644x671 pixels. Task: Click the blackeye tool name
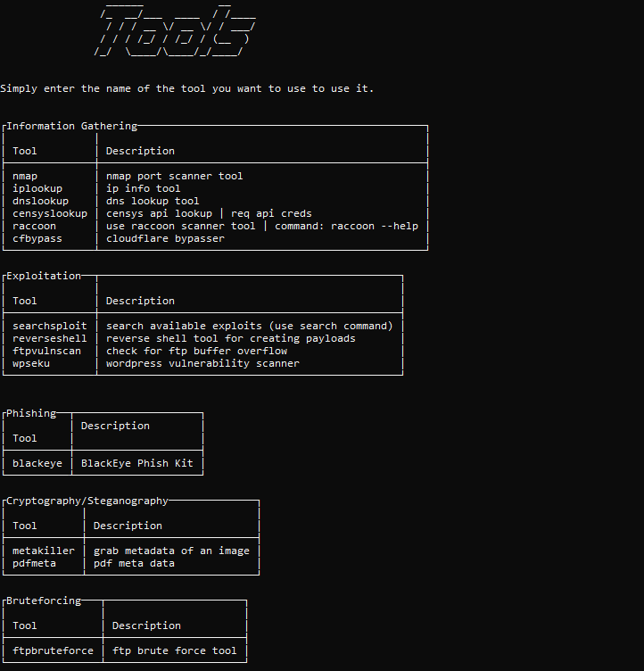pyautogui.click(x=37, y=464)
